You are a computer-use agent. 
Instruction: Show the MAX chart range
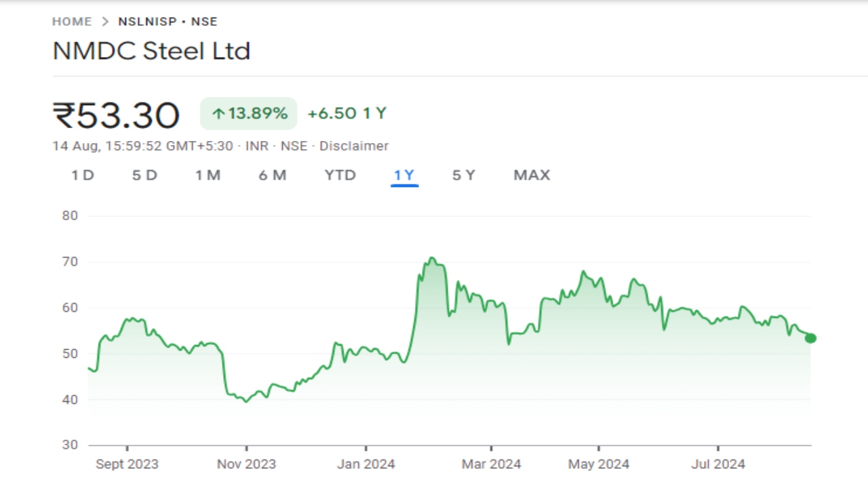[532, 176]
